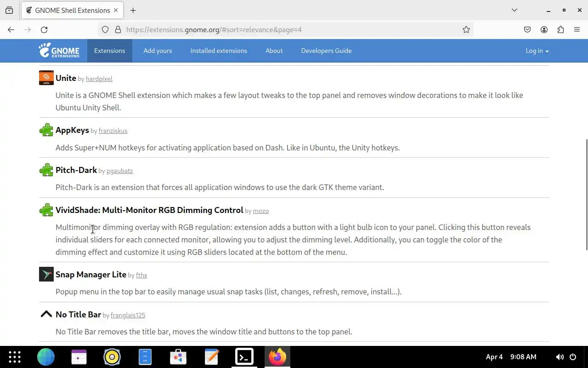Open VividShade Multi-Monitor RGB Dimming Control
Viewport: 588px width, 368px height.
149,210
